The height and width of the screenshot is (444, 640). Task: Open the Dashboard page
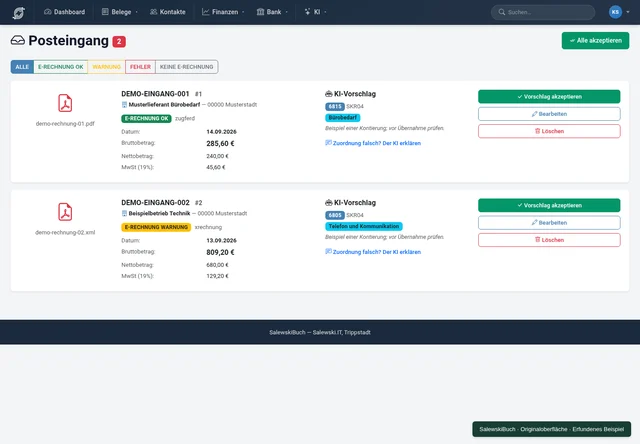(x=64, y=12)
